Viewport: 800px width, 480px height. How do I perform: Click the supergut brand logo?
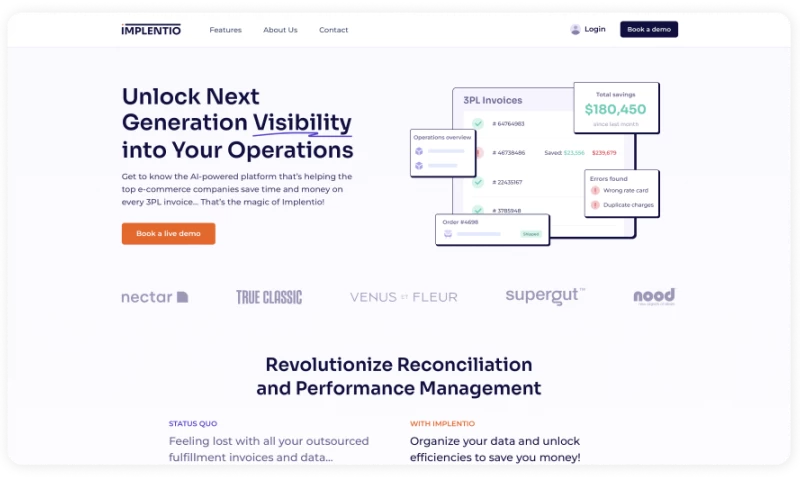(x=545, y=296)
